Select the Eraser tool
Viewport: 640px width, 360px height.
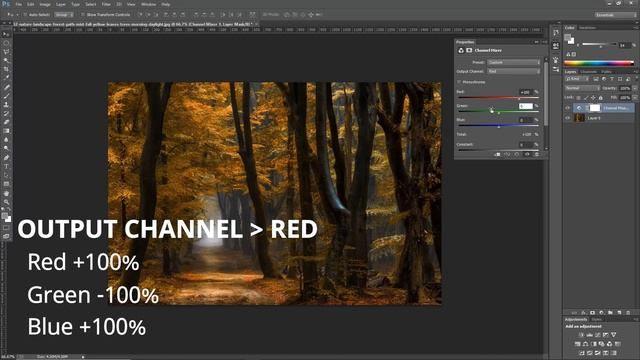tap(6, 122)
